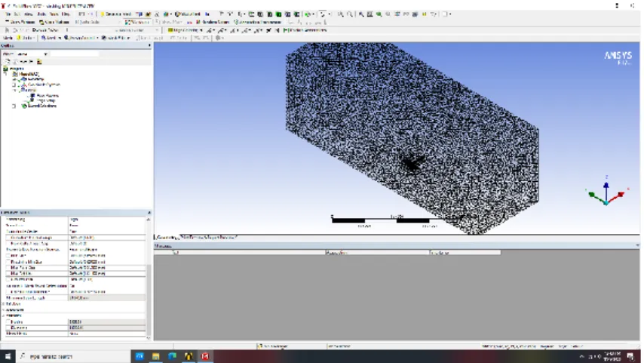Toggle the Proximity Min Size checkbox
The width and height of the screenshot is (644, 363).
[8, 261]
